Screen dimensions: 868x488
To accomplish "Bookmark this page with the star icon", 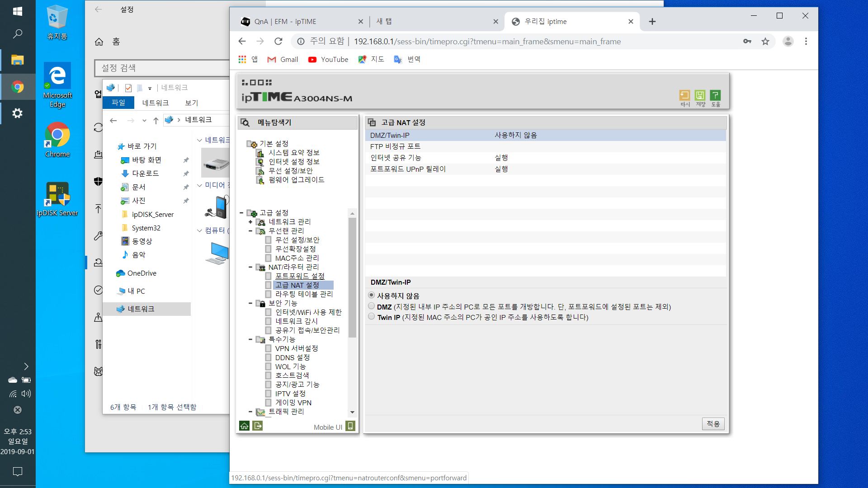I will pos(765,42).
